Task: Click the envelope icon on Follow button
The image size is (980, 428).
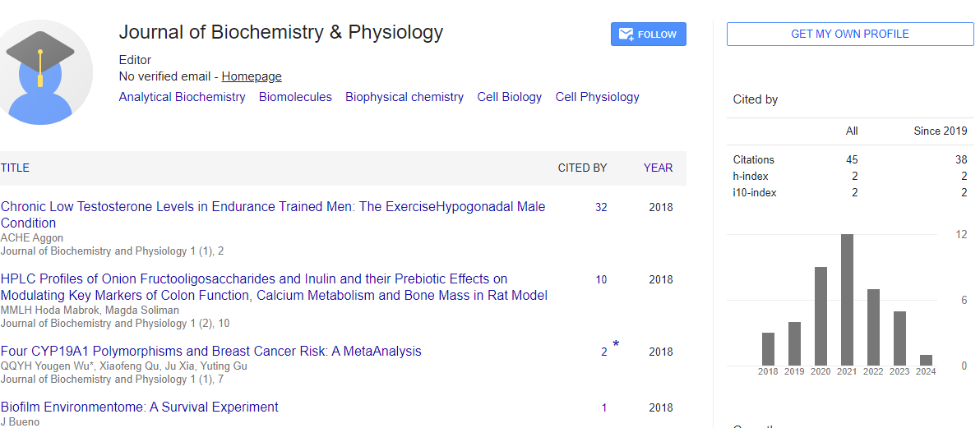Action: pyautogui.click(x=626, y=35)
